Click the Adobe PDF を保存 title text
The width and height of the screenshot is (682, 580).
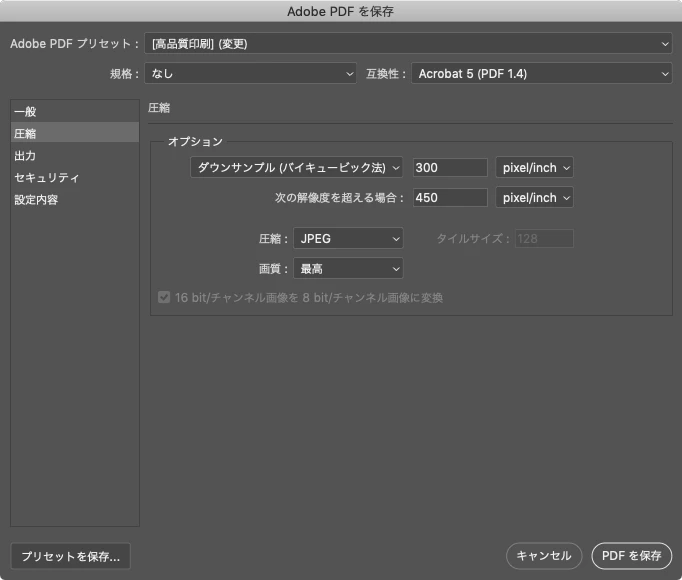point(340,11)
